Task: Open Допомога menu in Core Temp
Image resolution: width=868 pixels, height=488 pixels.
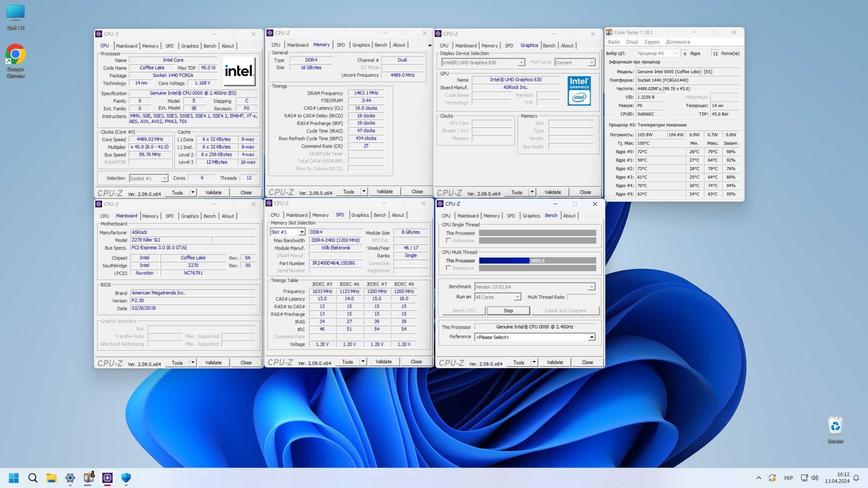Action: [x=678, y=42]
